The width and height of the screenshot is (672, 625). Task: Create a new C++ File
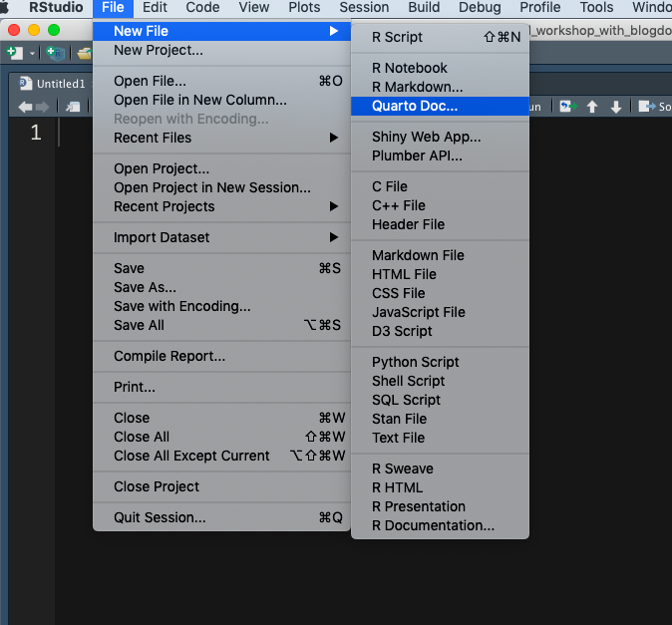[440, 205]
